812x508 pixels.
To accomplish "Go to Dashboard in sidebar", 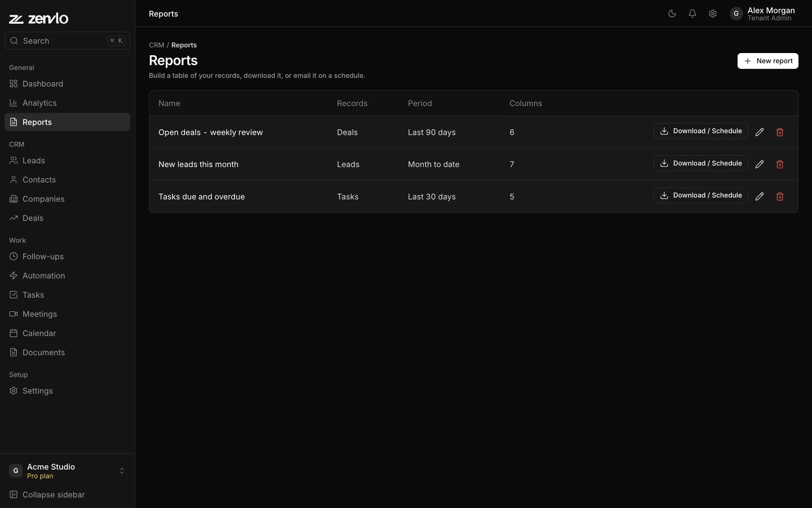I will [67, 84].
